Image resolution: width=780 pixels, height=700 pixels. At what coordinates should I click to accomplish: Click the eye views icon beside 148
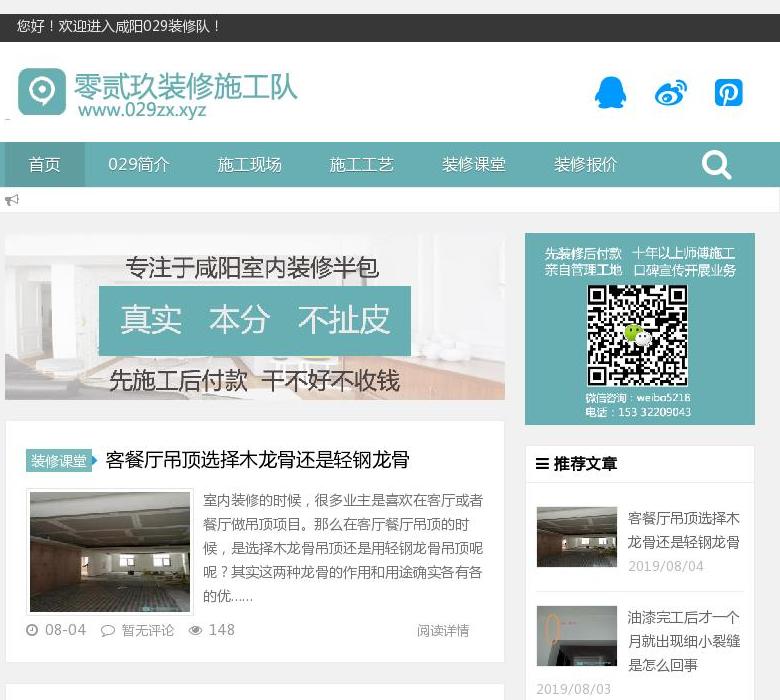(195, 630)
